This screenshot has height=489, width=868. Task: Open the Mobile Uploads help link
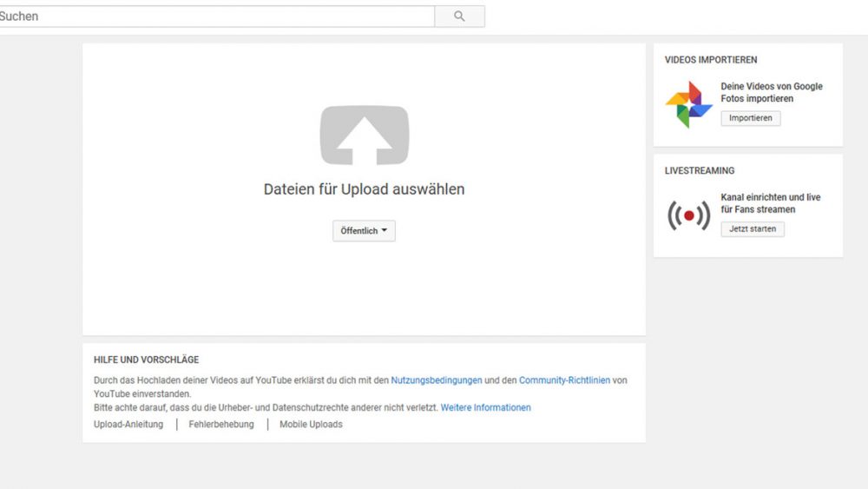tap(311, 424)
